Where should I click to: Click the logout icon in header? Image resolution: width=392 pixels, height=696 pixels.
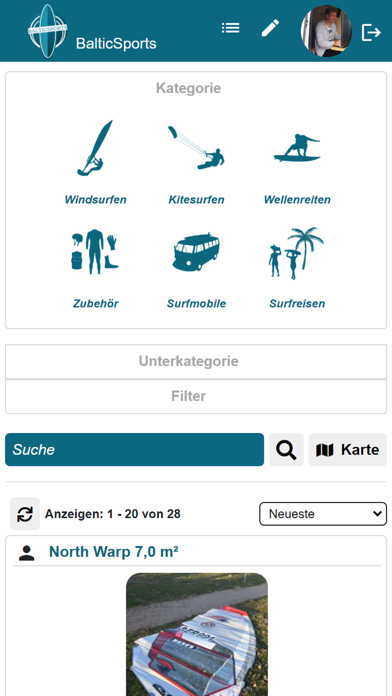click(x=371, y=32)
